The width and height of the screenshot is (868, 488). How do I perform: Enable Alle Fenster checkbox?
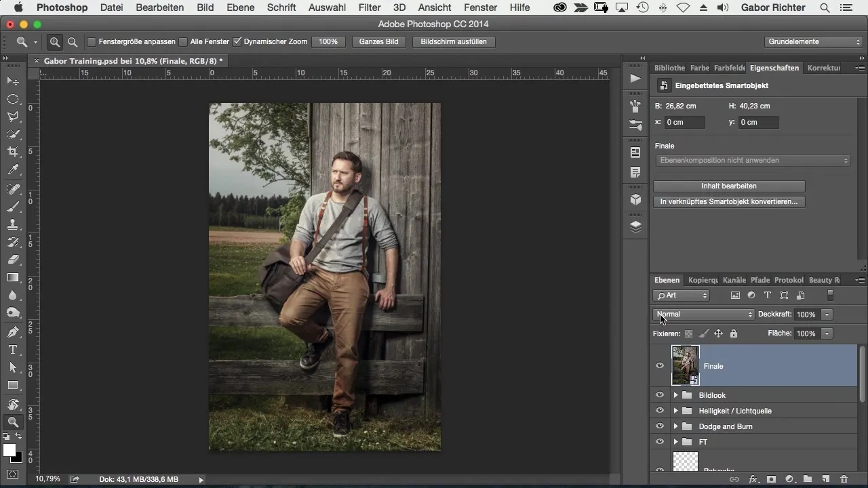[x=183, y=42]
